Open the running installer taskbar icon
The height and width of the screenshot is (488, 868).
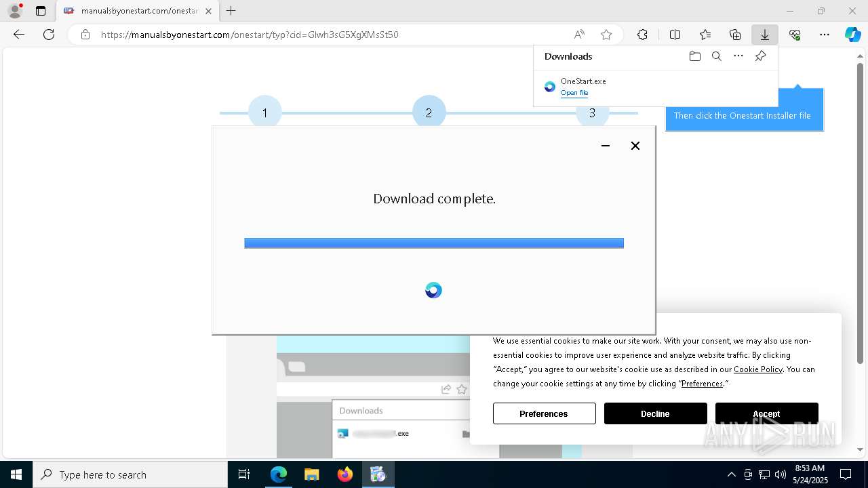point(378,474)
